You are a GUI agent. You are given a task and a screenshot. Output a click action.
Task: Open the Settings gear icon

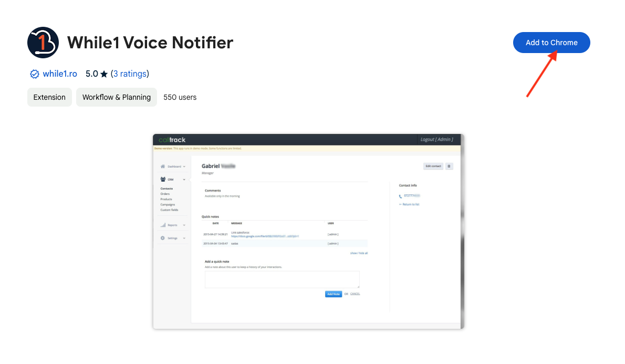pos(163,238)
